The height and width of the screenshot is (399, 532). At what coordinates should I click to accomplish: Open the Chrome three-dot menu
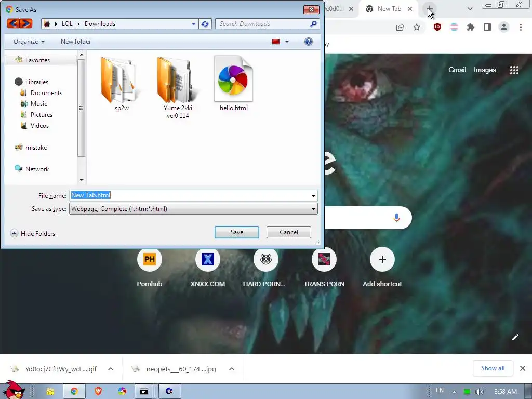521,27
